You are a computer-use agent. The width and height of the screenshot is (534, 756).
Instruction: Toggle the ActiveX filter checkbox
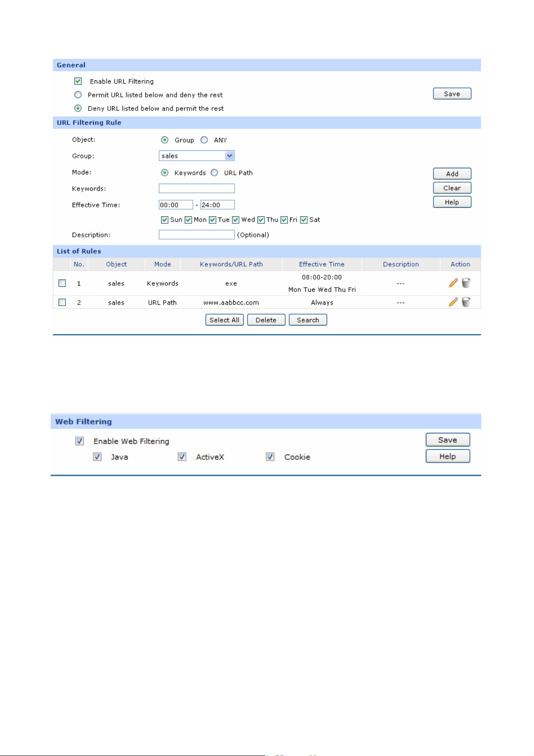tap(182, 457)
